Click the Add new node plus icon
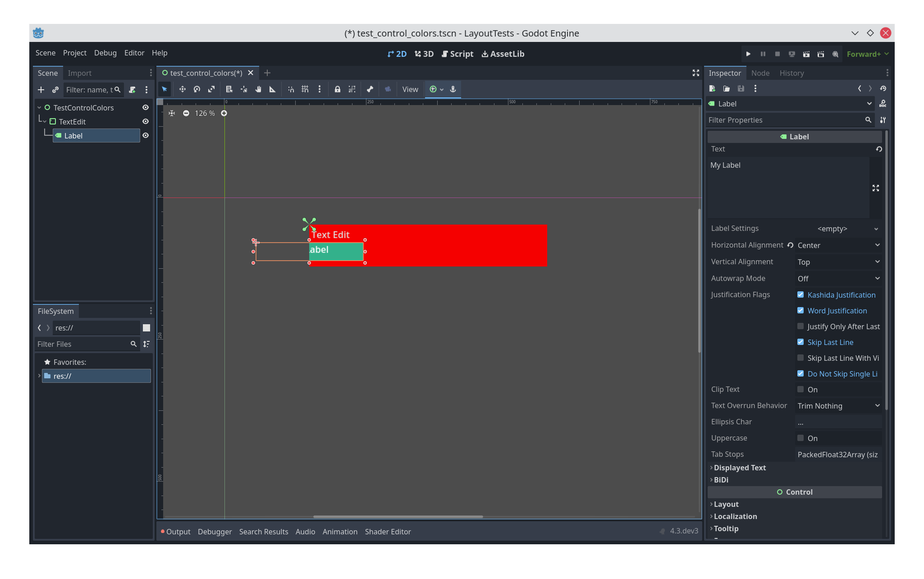This screenshot has height=579, width=924. click(x=41, y=90)
